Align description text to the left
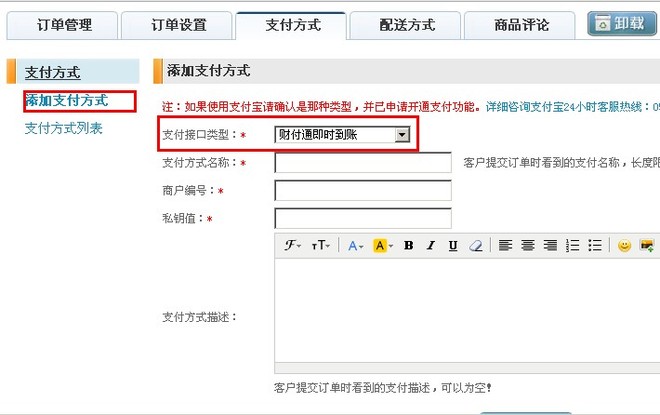The image size is (660, 415). tap(505, 245)
